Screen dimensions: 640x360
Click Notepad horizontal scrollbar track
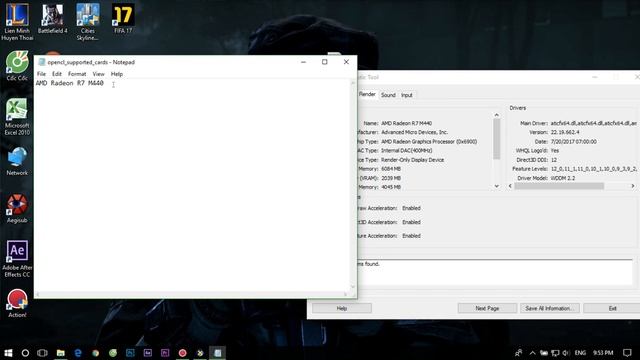pyautogui.click(x=192, y=294)
